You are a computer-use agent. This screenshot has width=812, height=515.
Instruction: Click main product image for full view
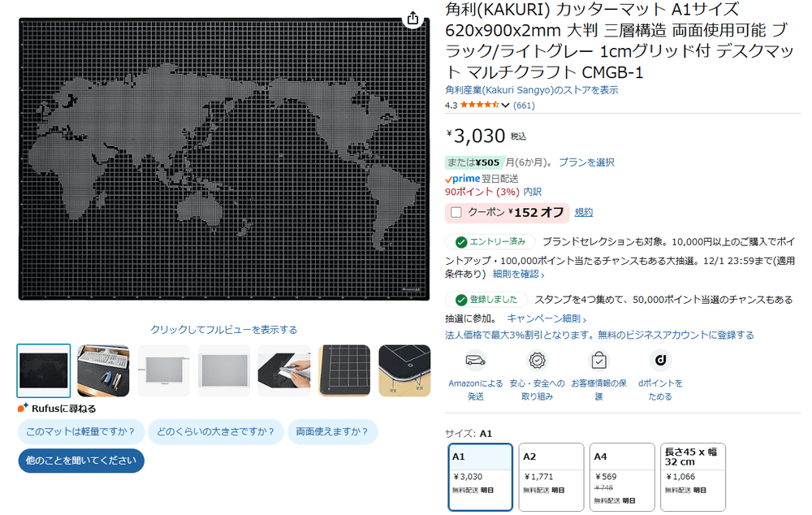click(x=223, y=158)
